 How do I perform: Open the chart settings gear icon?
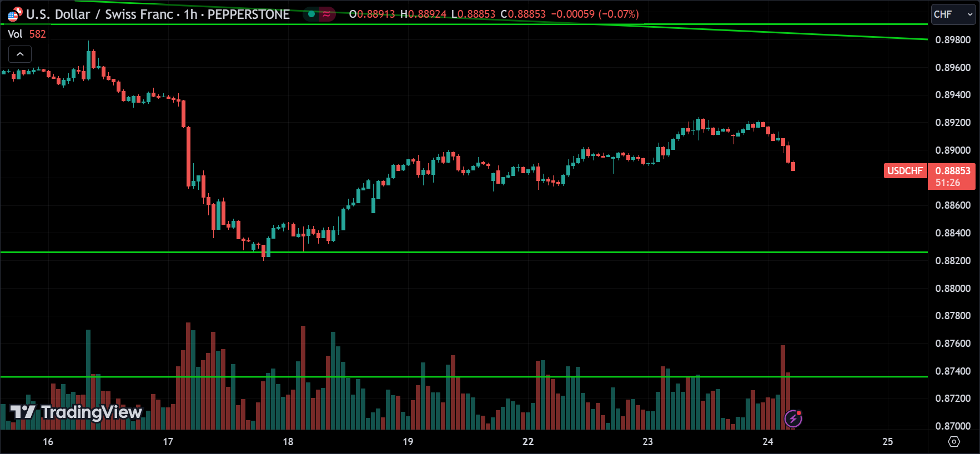[x=954, y=442]
